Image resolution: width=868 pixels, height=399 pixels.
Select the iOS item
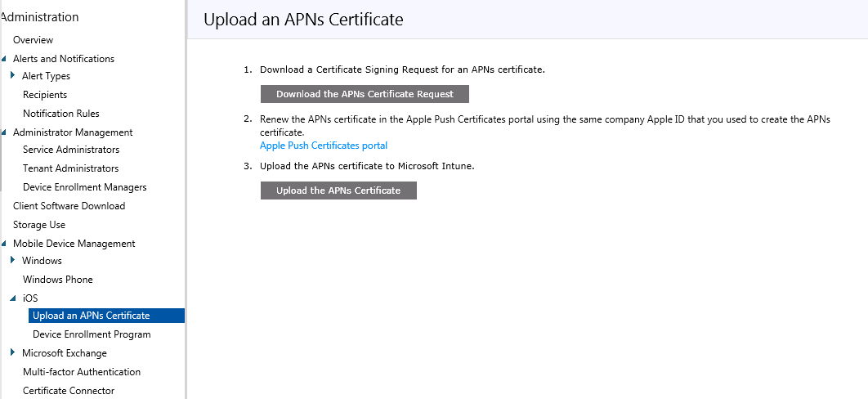click(x=30, y=298)
